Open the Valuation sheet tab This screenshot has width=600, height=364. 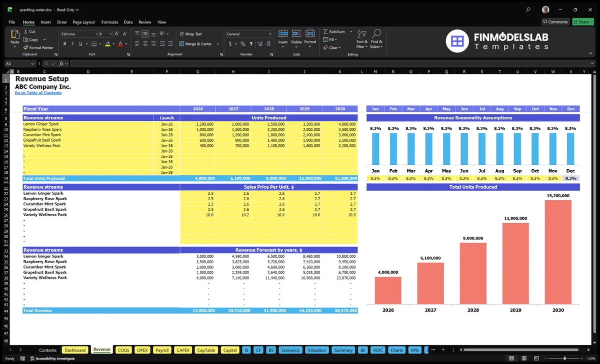coord(316,350)
